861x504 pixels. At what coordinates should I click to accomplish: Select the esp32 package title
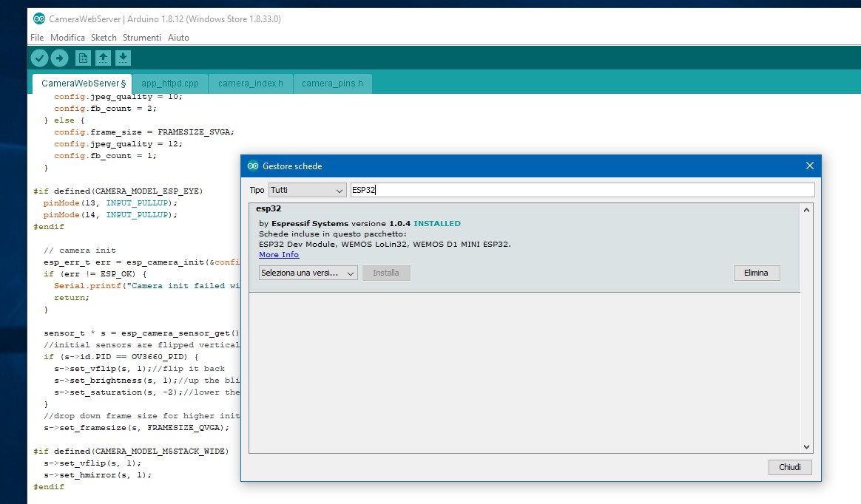point(269,208)
